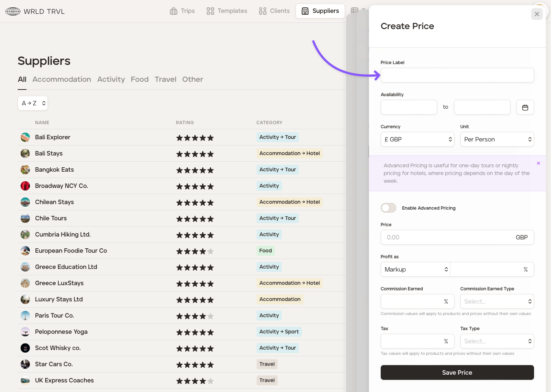Open the Greece LuxStays supplier
This screenshot has height=392, width=551.
pyautogui.click(x=59, y=283)
